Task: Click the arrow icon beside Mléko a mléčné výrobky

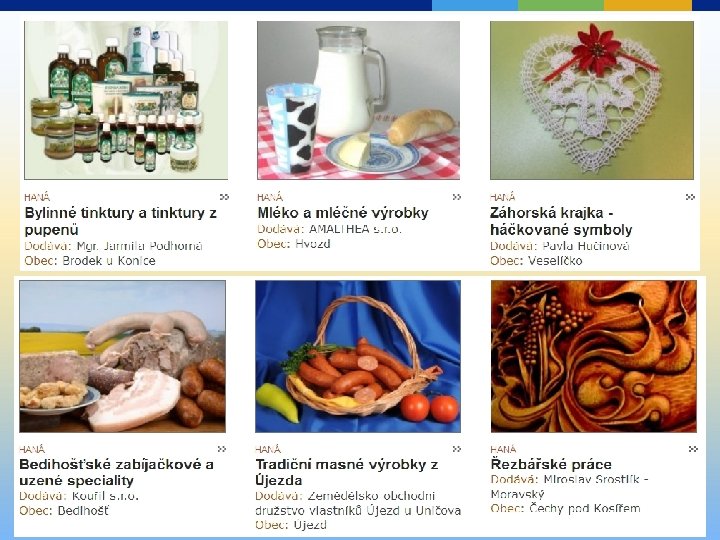Action: (x=456, y=197)
